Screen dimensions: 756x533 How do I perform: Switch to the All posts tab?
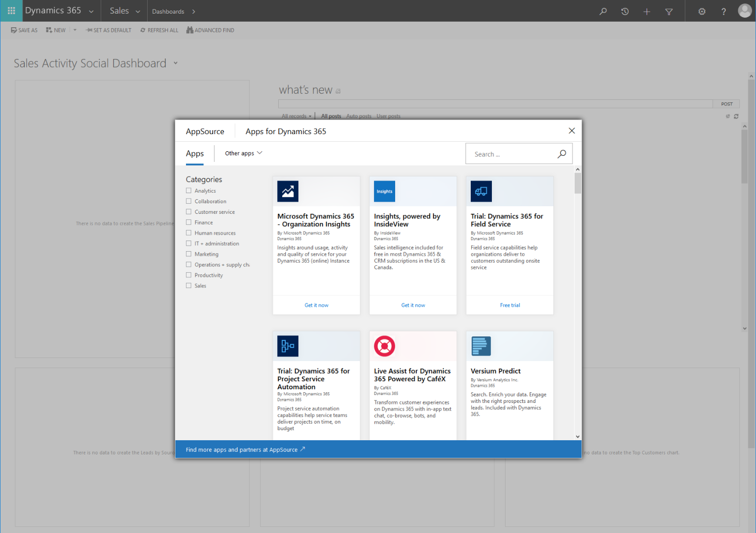pyautogui.click(x=331, y=116)
